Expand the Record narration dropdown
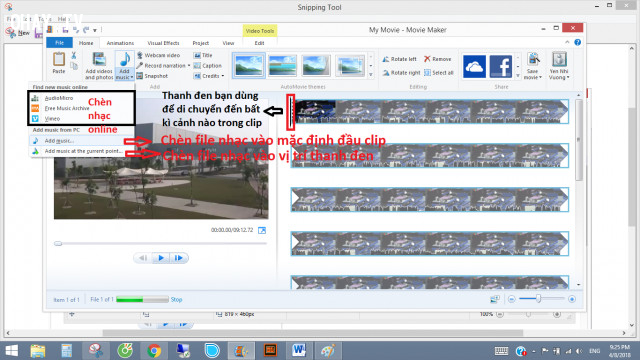The height and width of the screenshot is (360, 640). tap(189, 66)
